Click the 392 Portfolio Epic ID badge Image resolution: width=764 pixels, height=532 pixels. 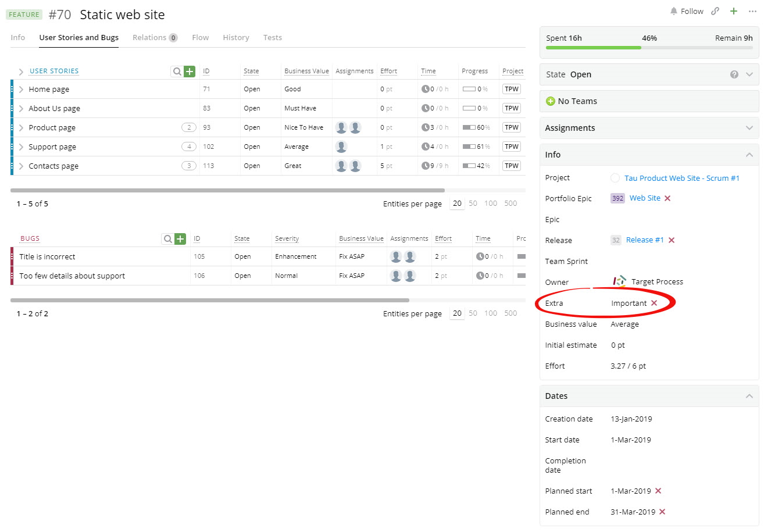[x=617, y=198]
